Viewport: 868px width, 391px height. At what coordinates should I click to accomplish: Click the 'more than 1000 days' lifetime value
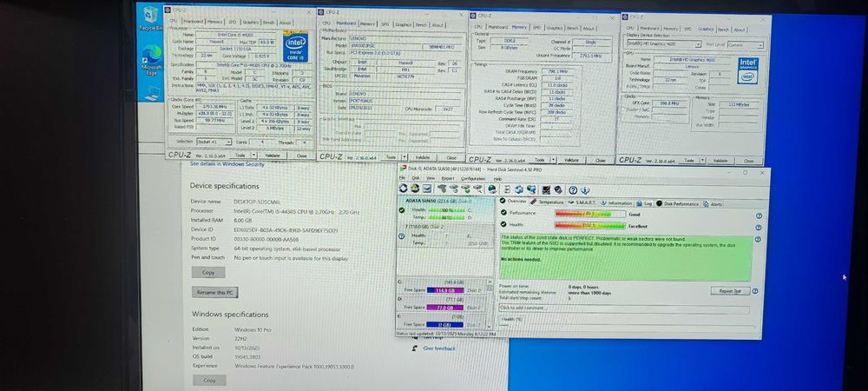[x=589, y=293]
